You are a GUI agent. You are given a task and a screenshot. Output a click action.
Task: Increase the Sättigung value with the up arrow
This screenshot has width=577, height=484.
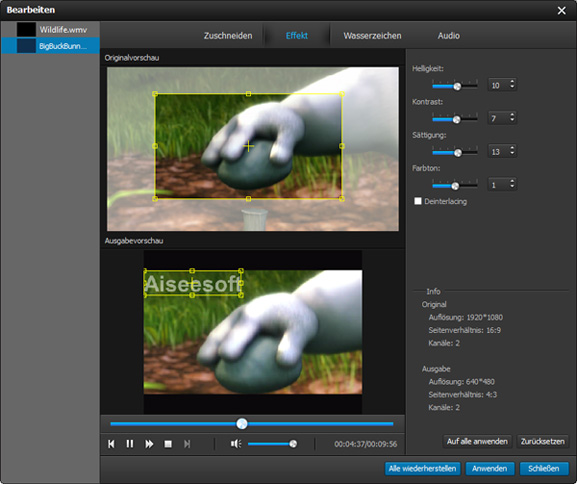(512, 148)
